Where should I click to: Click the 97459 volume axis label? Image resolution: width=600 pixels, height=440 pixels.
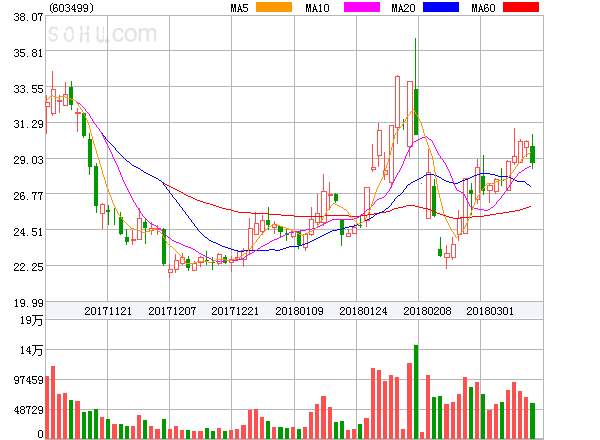(x=29, y=380)
